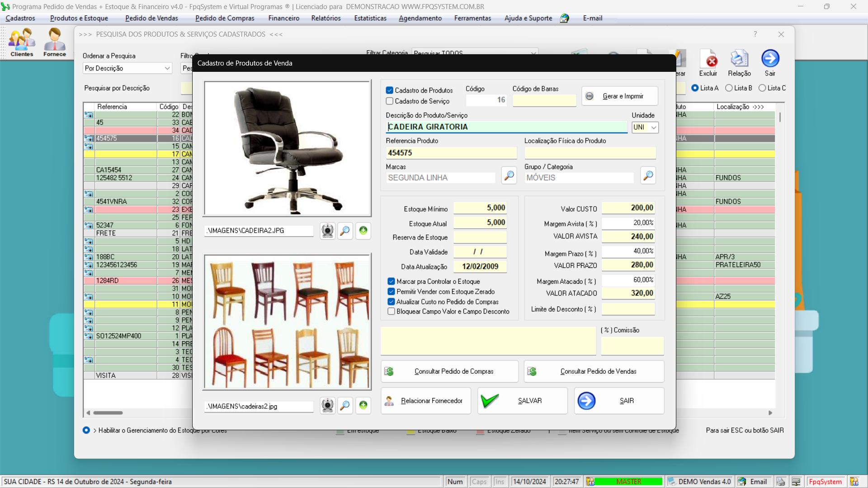Expand the Unidade UNI dropdown
This screenshot has height=488, width=868.
click(653, 127)
